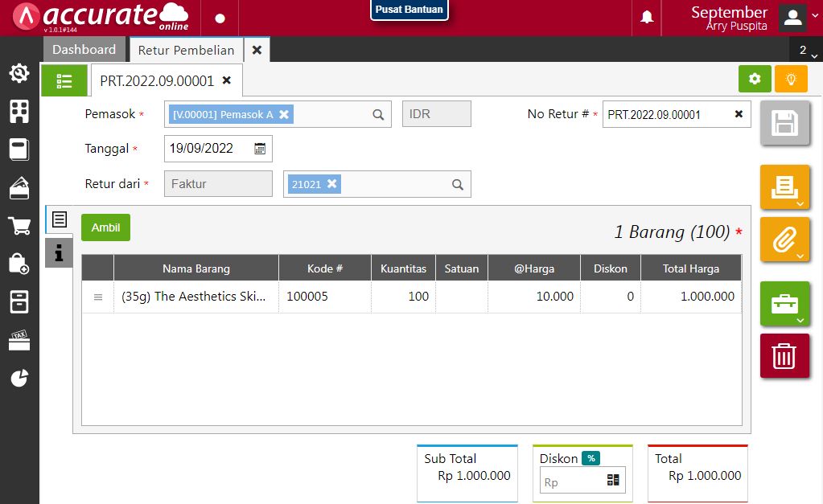Click the green list view icon
This screenshot has width=823, height=504.
(x=64, y=80)
